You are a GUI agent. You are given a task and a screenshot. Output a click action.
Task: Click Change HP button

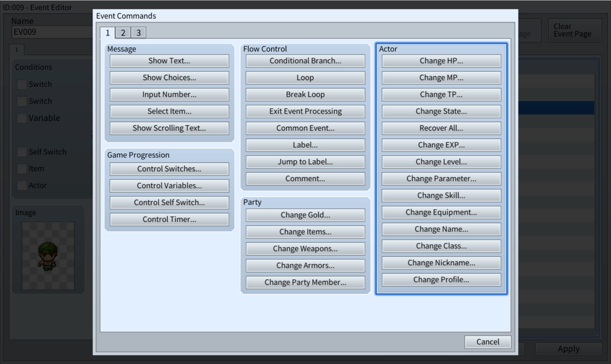tap(441, 61)
